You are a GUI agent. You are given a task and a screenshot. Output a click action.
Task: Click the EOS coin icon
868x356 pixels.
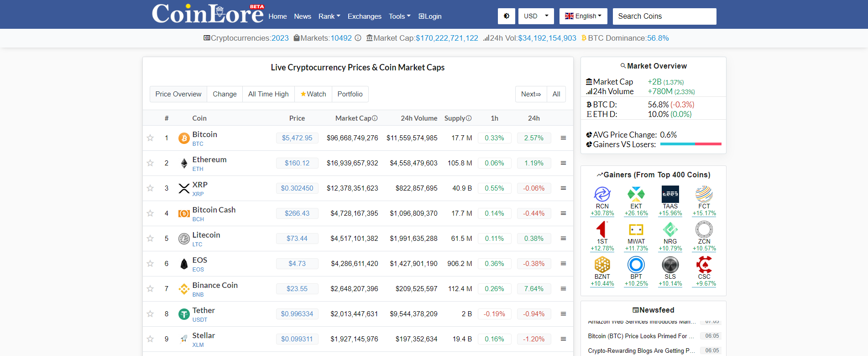click(184, 264)
